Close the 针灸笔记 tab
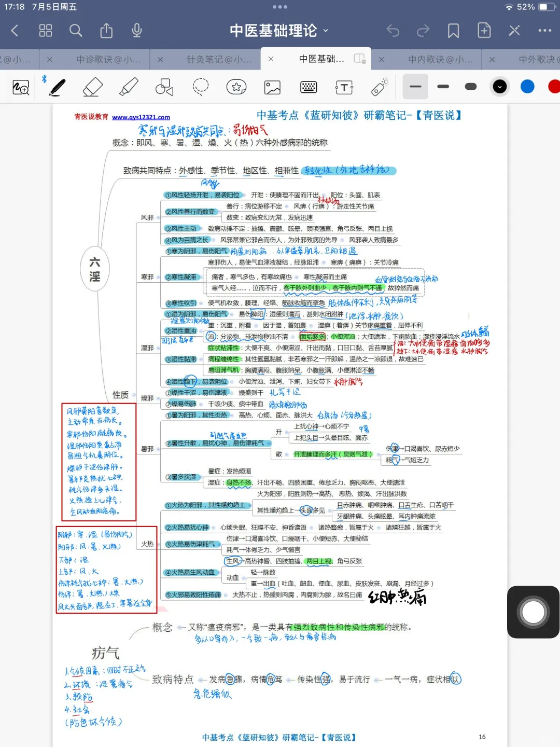 click(160, 59)
